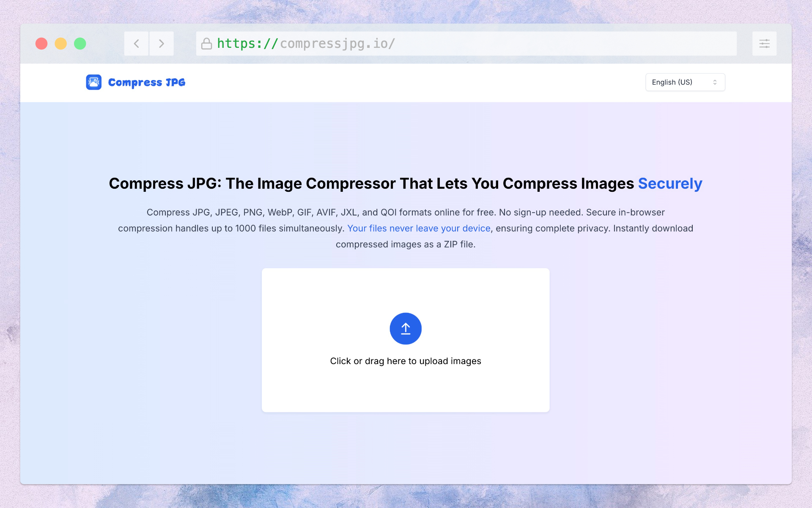
Task: Click the forward navigation arrow
Action: point(162,43)
